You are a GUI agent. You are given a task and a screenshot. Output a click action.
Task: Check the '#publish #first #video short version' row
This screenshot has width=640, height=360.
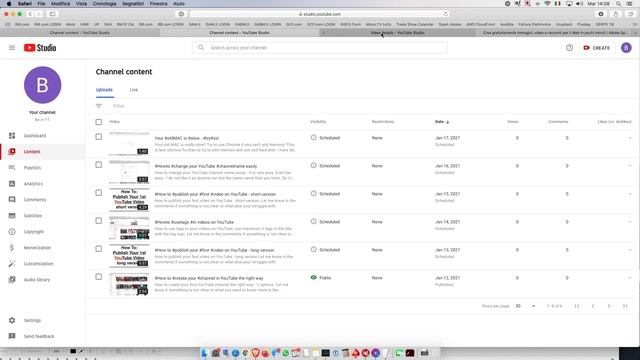pyautogui.click(x=99, y=193)
